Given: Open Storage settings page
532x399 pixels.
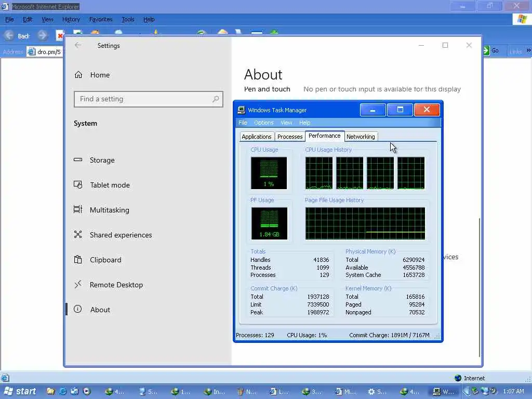Looking at the screenshot, I should [102, 160].
